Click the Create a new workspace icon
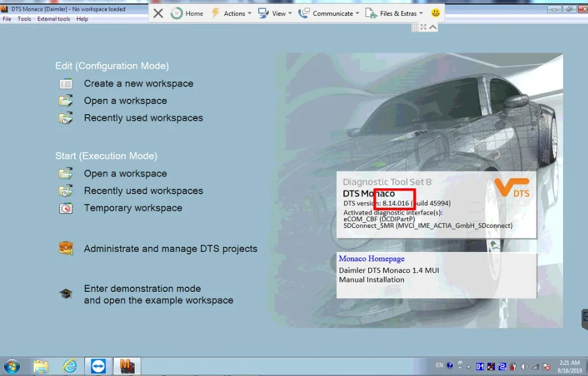 [66, 84]
